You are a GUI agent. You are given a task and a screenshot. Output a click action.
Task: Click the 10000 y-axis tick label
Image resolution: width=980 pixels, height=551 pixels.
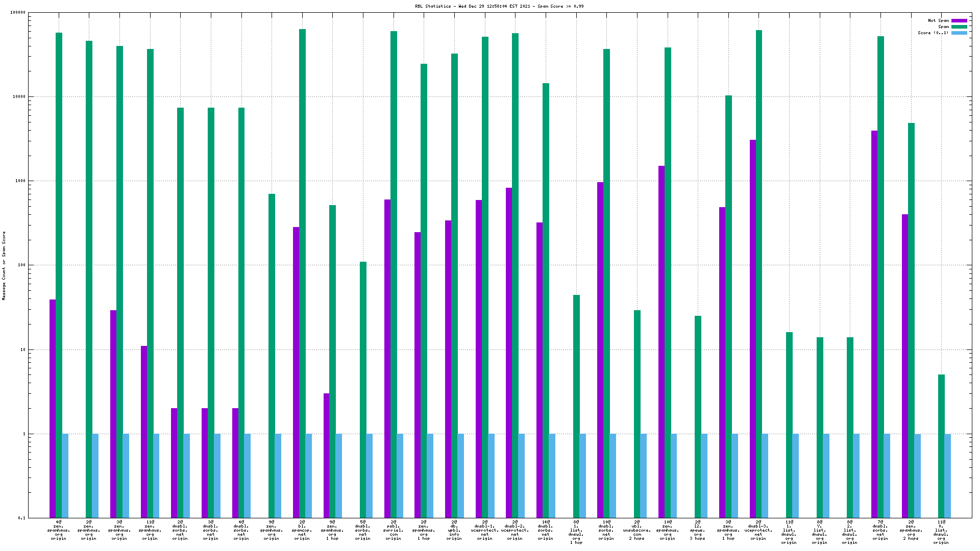coord(19,97)
